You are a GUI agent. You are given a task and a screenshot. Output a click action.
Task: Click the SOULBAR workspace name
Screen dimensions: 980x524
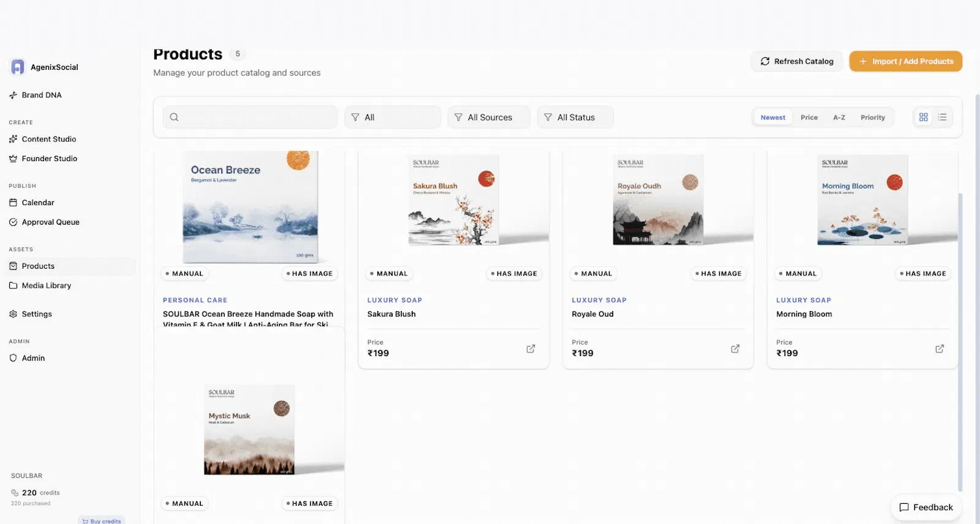click(x=26, y=476)
